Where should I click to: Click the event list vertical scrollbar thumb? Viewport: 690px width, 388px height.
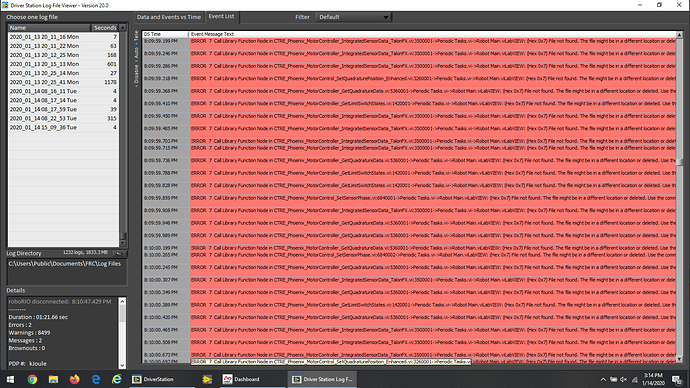(x=679, y=162)
